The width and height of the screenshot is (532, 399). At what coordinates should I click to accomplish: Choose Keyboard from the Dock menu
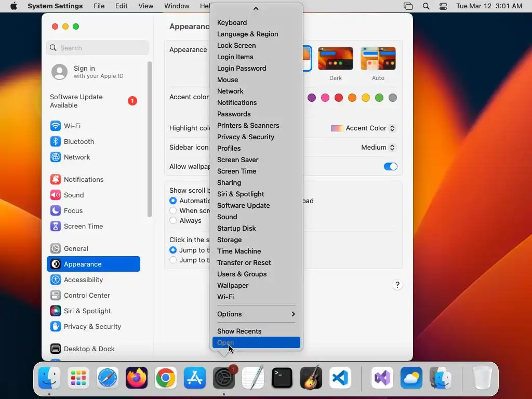(x=256, y=23)
